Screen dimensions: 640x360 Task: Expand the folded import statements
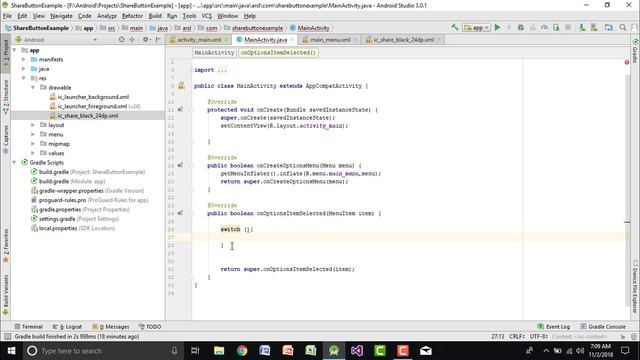(x=222, y=70)
